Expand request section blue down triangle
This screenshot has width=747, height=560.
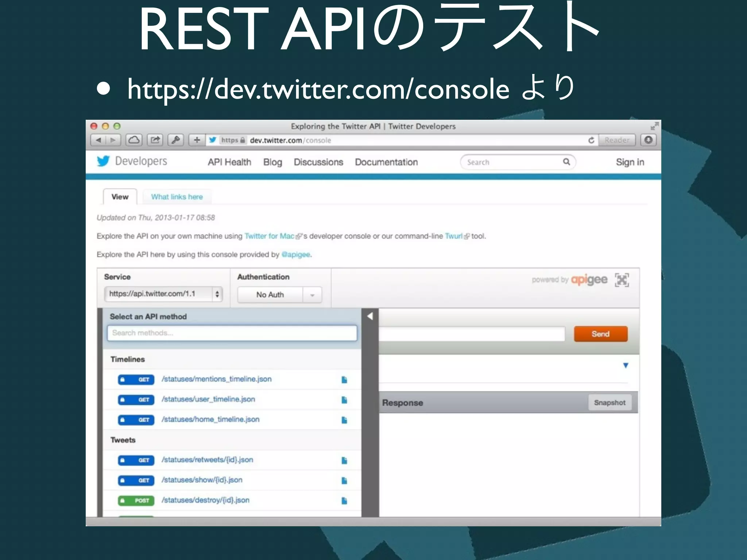point(626,365)
